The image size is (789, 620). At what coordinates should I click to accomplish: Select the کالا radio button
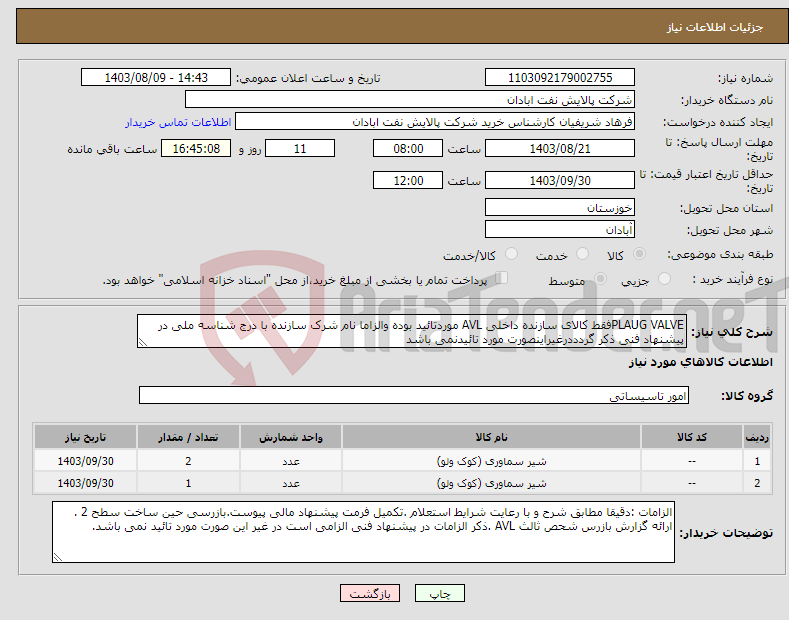point(639,254)
